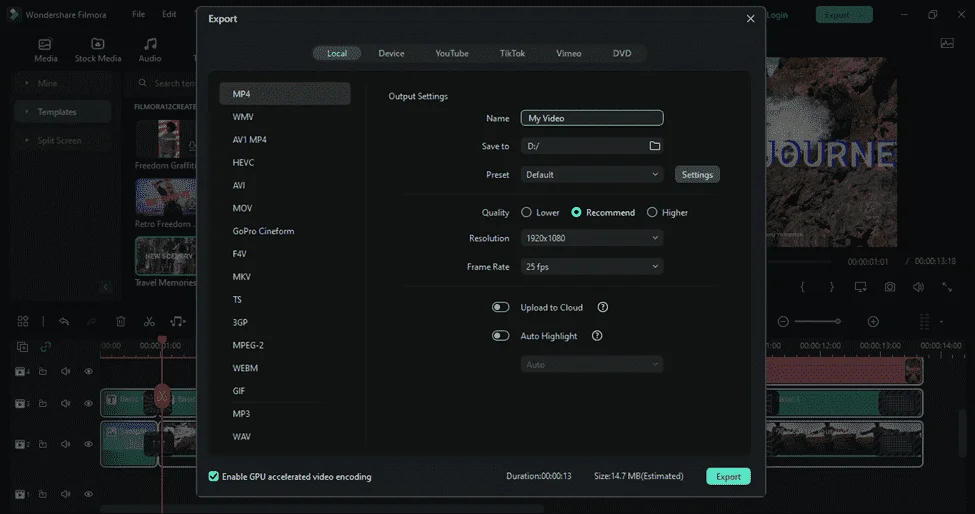The height and width of the screenshot is (514, 975).
Task: Click the Export button in the dialog
Action: (x=728, y=477)
